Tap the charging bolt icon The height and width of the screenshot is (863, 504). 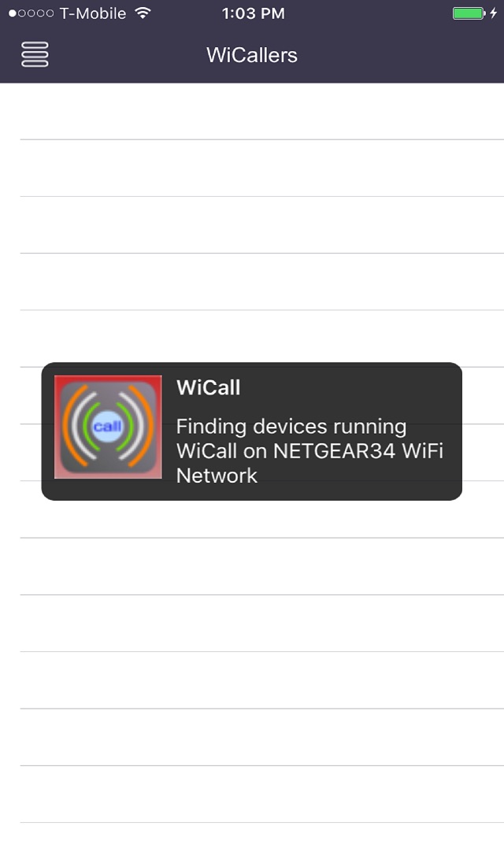click(494, 13)
